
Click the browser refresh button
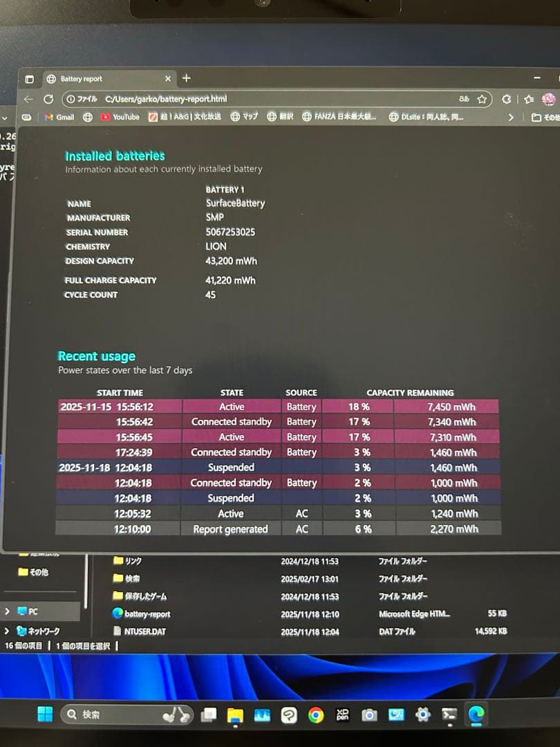tap(48, 100)
